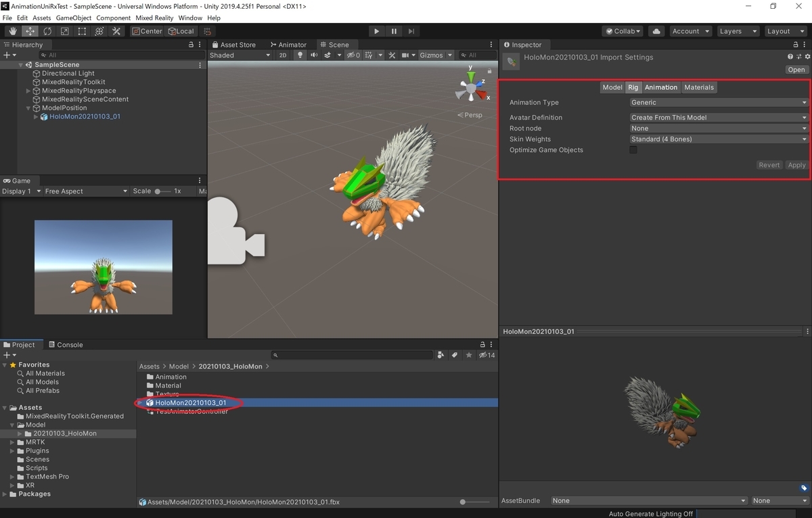Viewport: 812px width, 518px height.
Task: Toggle Optimize Game Objects checkbox
Action: point(633,150)
